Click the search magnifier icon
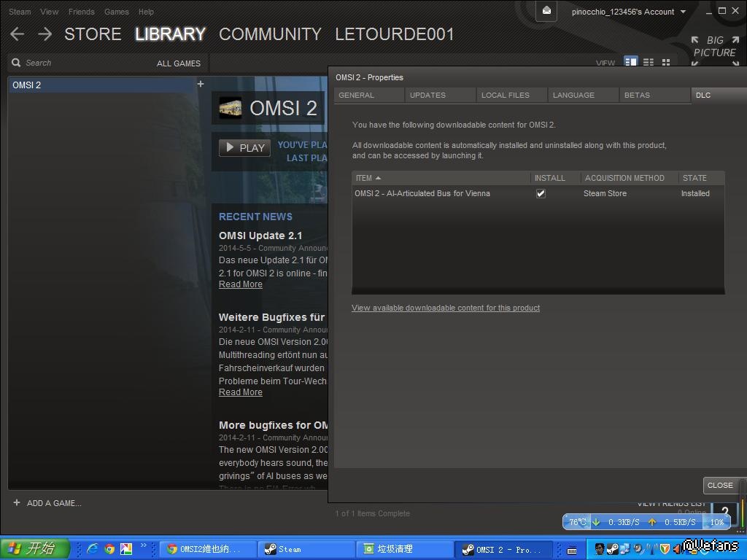This screenshot has height=560, width=747. [16, 63]
